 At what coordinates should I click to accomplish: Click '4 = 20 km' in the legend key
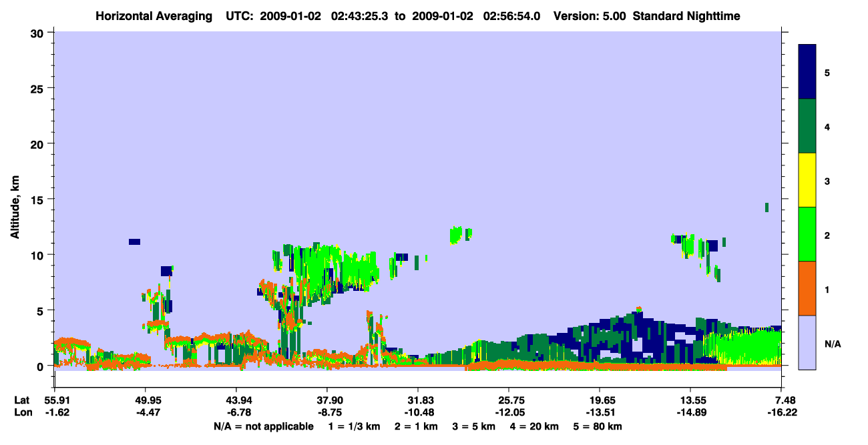[535, 426]
